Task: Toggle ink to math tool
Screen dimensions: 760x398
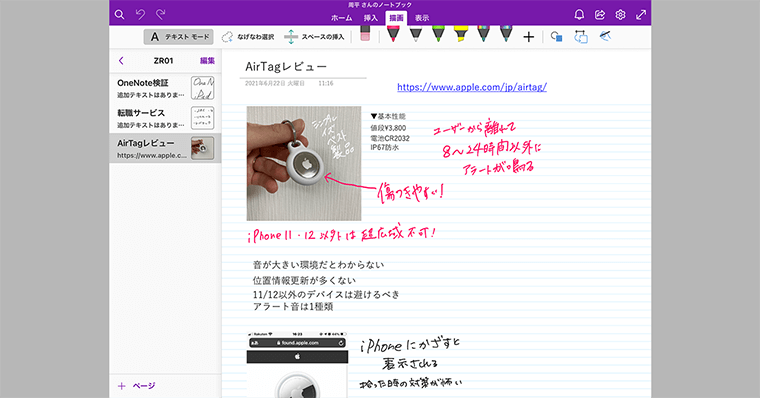Action: pos(605,36)
